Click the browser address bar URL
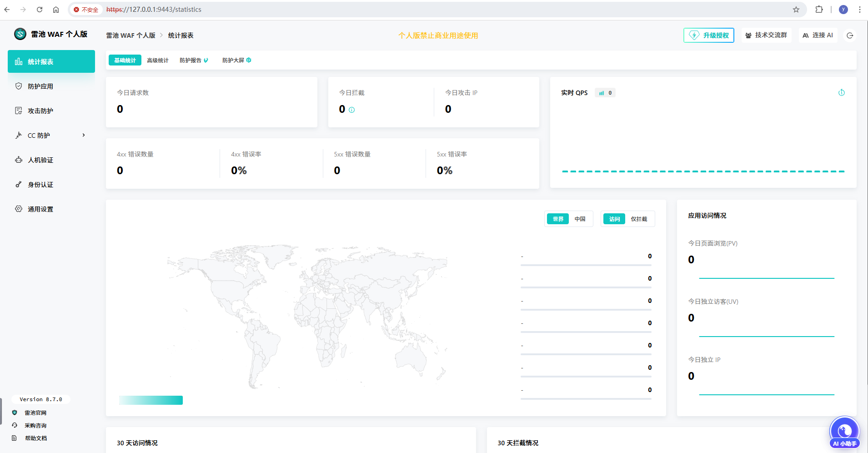The image size is (868, 453). (154, 10)
